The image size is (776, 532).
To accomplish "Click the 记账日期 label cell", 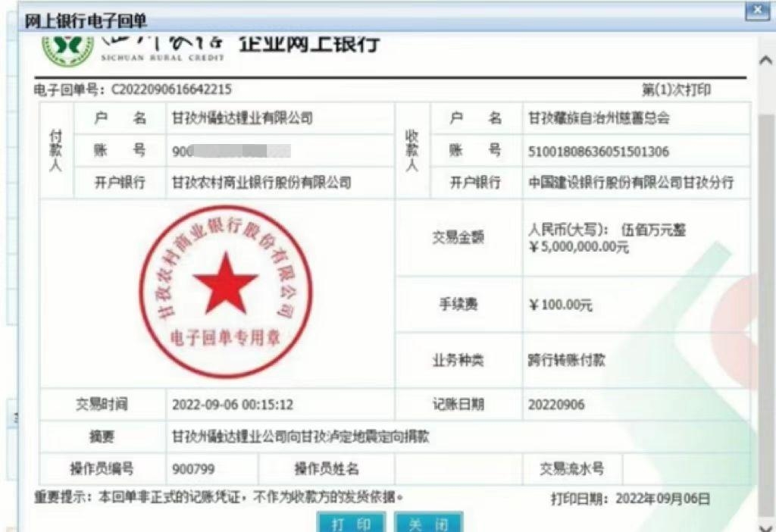I will [458, 405].
